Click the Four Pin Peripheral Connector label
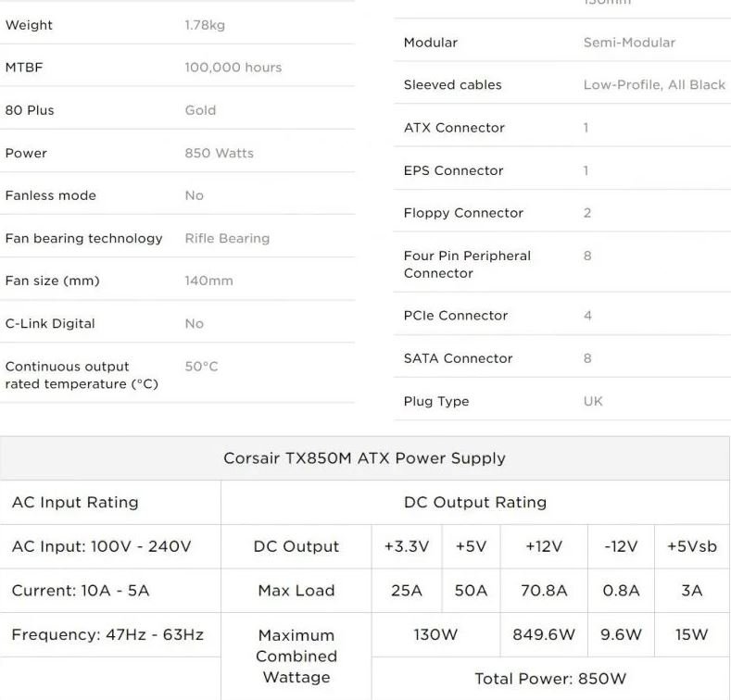Viewport: 731px width, 700px height. (467, 265)
